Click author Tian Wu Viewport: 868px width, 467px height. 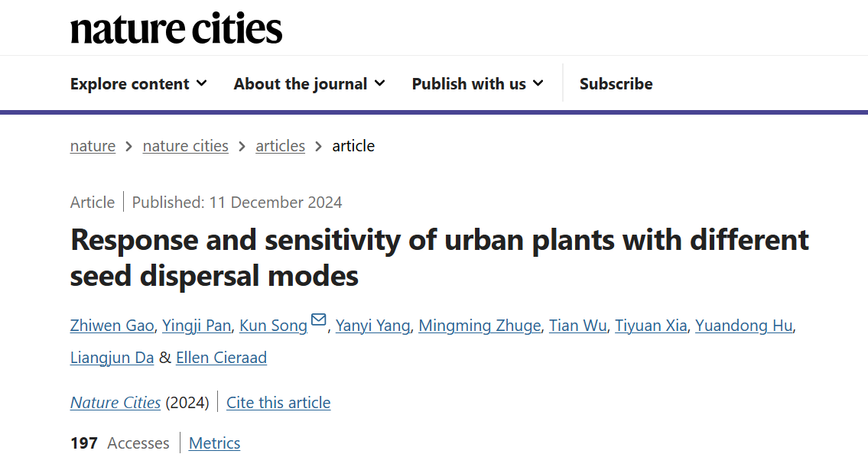click(578, 326)
